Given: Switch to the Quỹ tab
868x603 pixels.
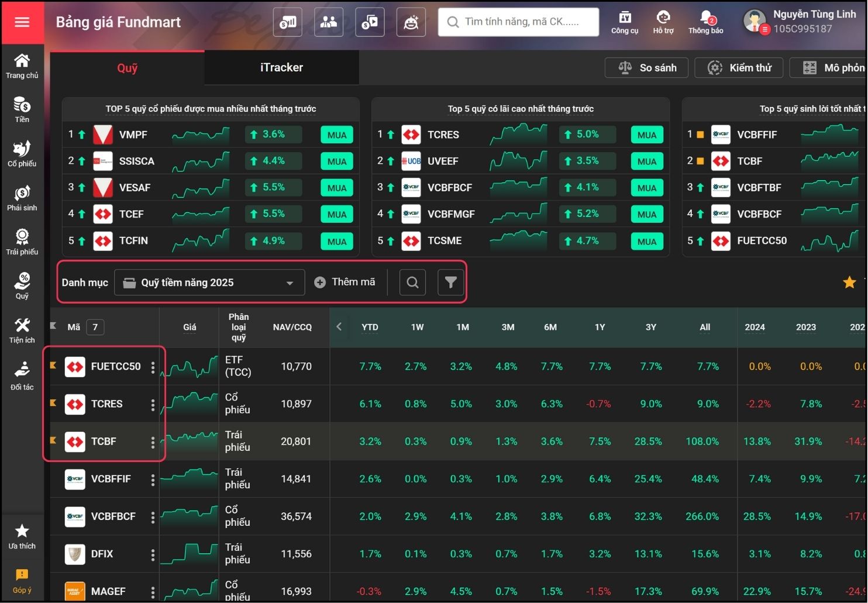Looking at the screenshot, I should [x=128, y=68].
